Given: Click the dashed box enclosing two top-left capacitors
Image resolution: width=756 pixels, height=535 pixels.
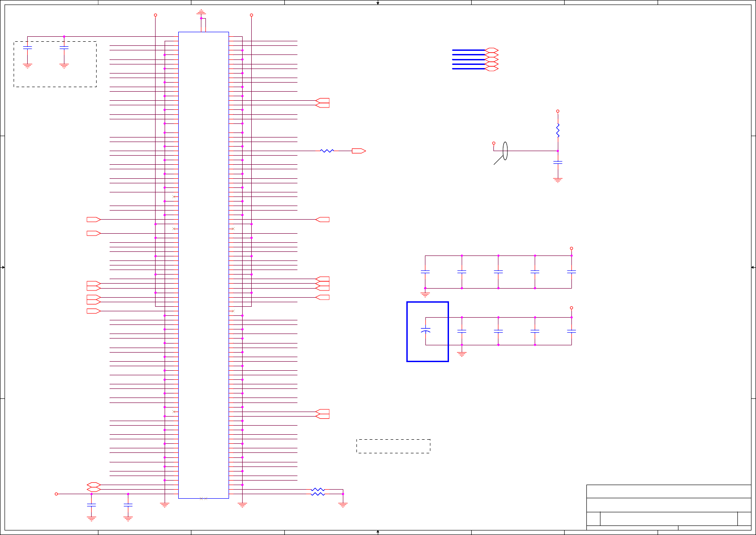Looking at the screenshot, I should (x=55, y=64).
